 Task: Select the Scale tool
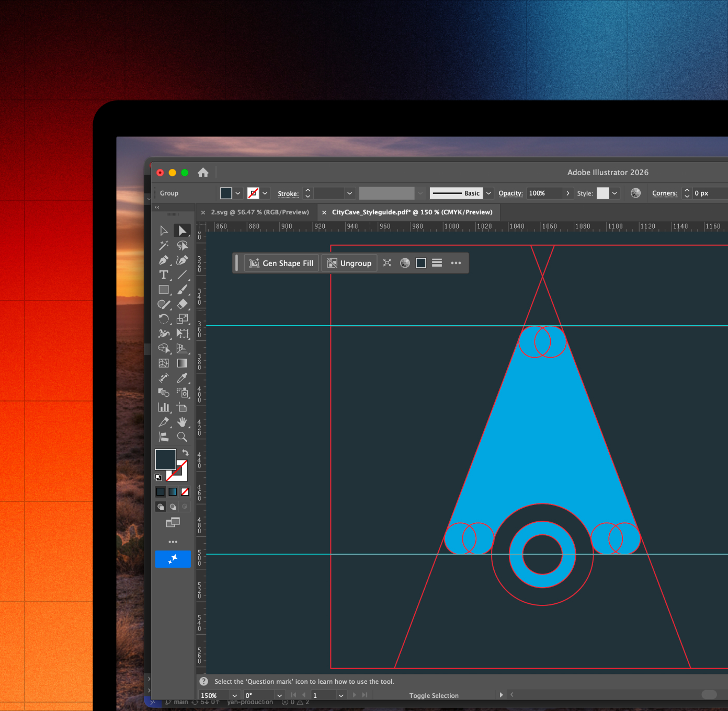click(182, 318)
